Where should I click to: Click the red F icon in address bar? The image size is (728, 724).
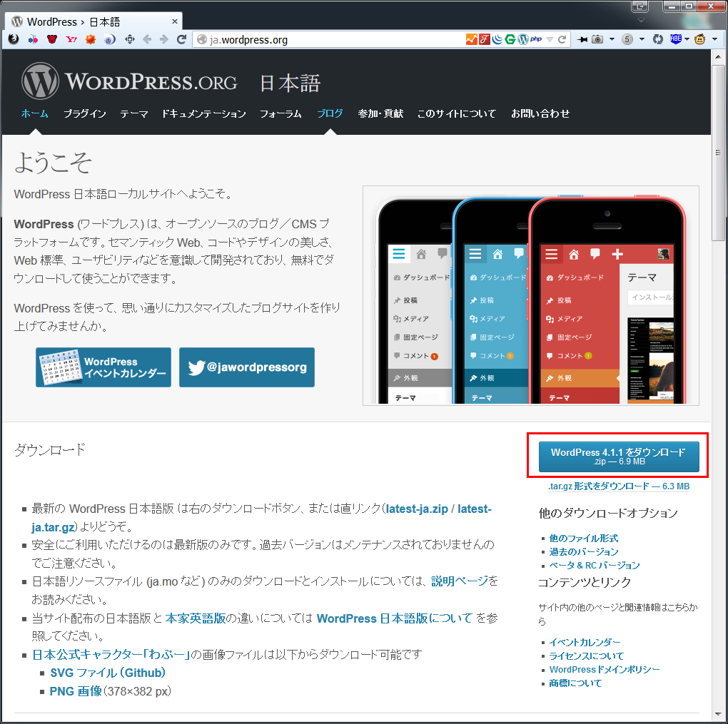pos(485,39)
